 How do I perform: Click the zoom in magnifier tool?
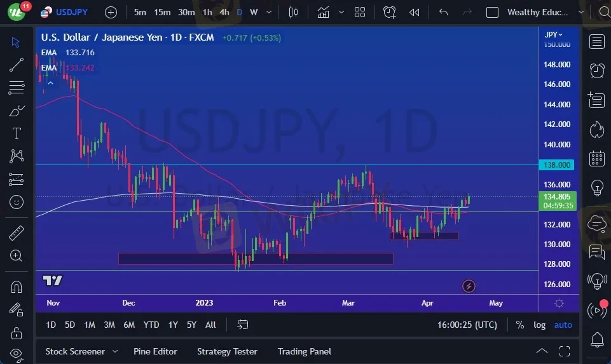(x=17, y=255)
